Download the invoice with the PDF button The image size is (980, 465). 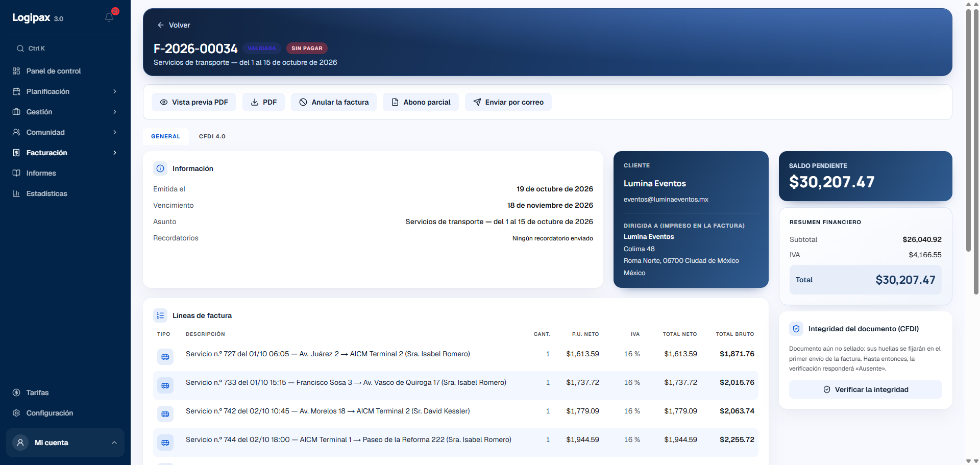point(263,102)
